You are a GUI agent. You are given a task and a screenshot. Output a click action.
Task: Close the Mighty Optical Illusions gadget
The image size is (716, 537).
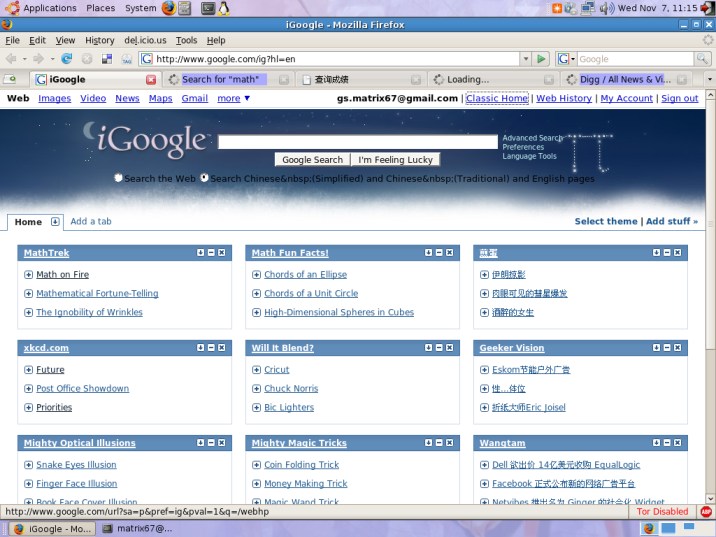point(221,442)
